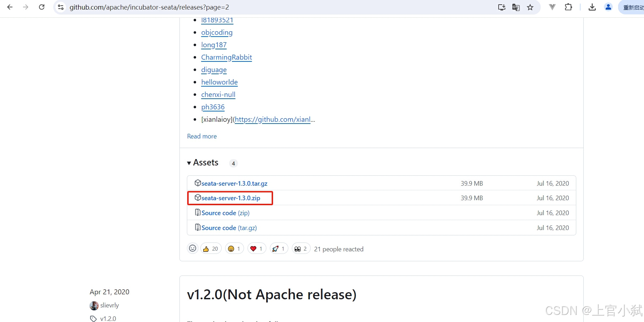Click the Apr 21, 2020 release date
This screenshot has width=644, height=322.
click(110, 292)
